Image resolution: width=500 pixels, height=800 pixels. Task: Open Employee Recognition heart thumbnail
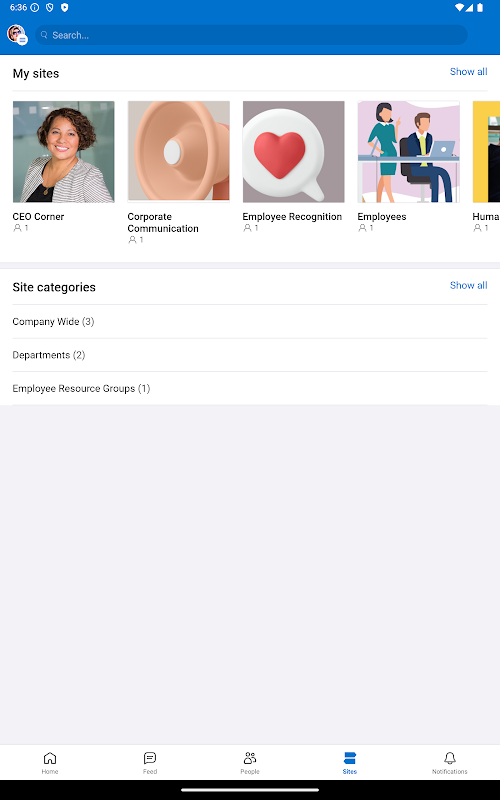[x=293, y=152]
